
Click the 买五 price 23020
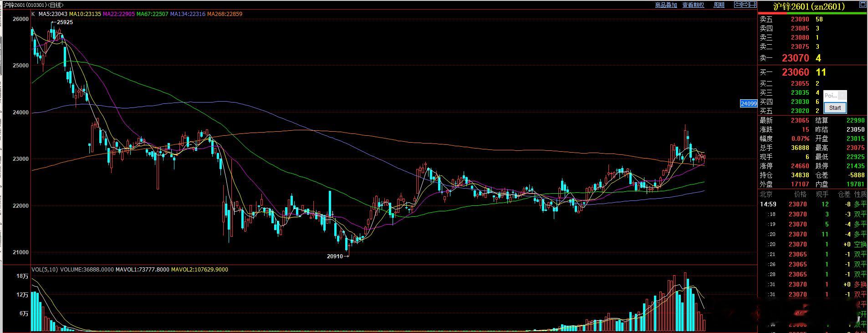click(800, 111)
